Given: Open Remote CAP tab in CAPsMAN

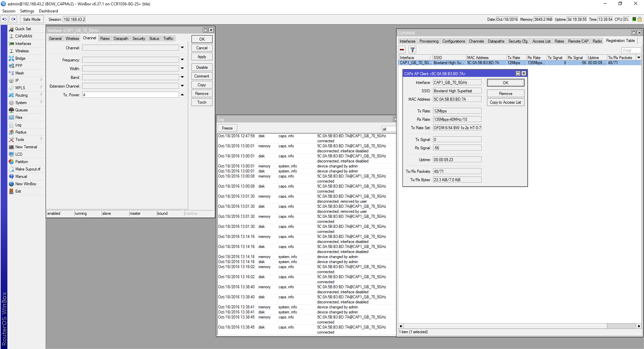Looking at the screenshot, I should (578, 41).
